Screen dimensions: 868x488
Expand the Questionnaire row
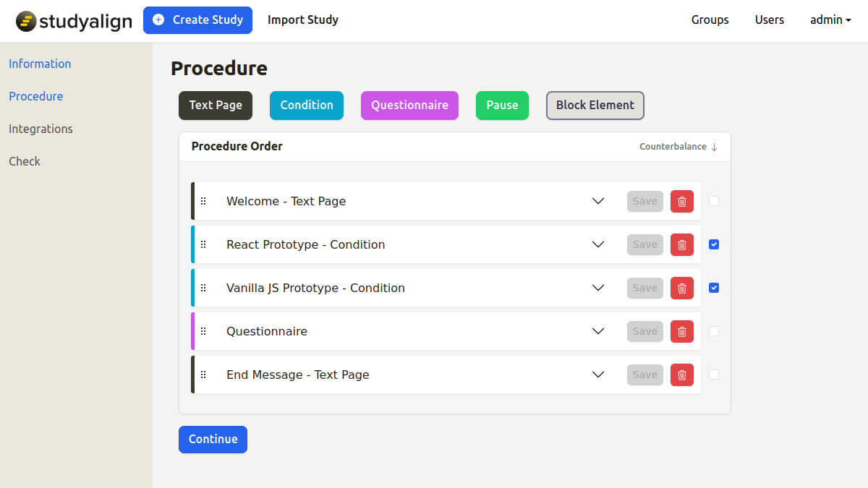click(x=598, y=331)
